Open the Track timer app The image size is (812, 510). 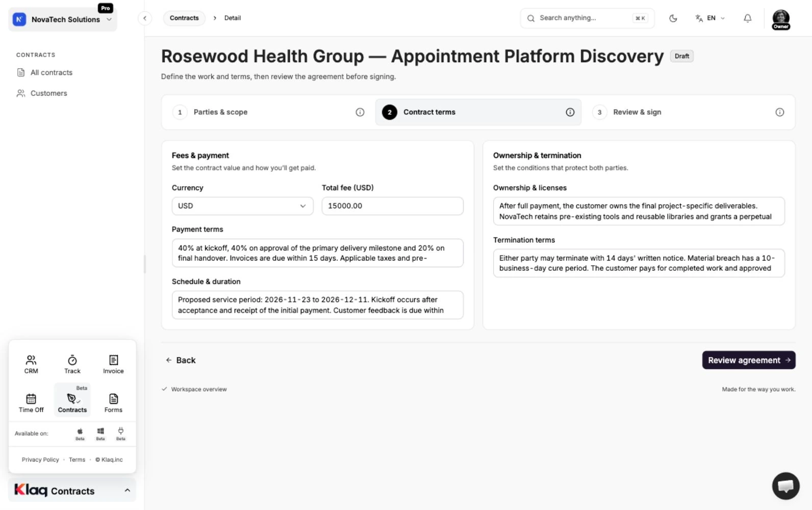coord(72,364)
